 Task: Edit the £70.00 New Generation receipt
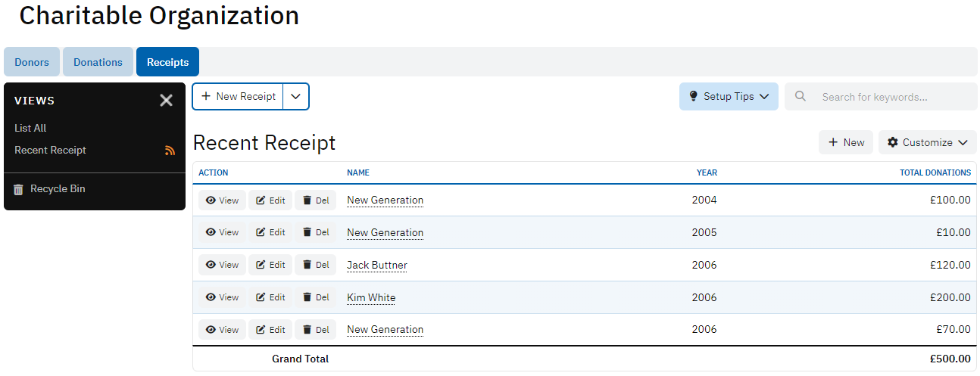point(270,330)
